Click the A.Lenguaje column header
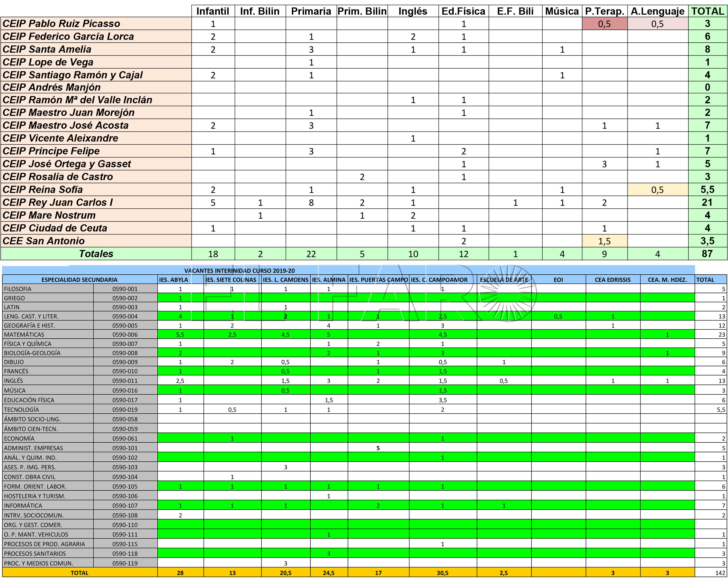728x586 pixels. [x=657, y=11]
